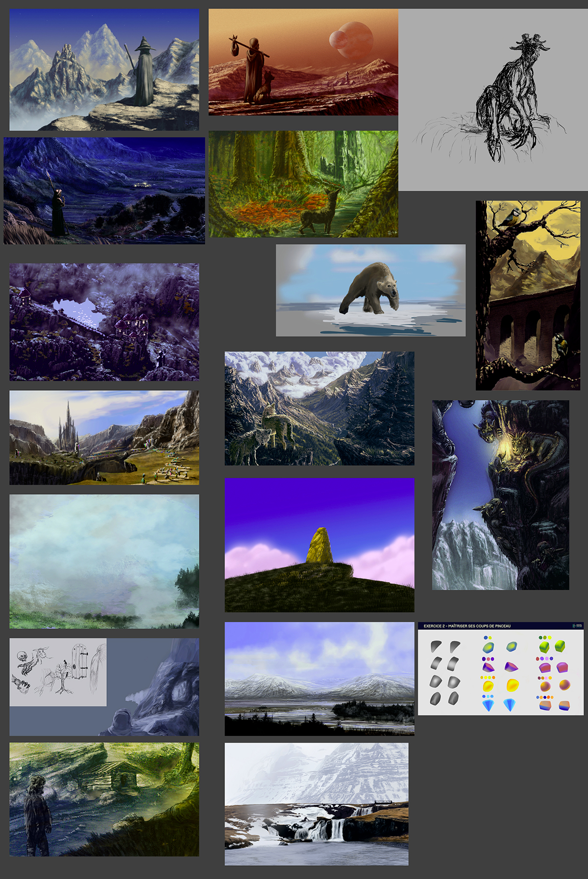Click the blue diamond gem shape

click(488, 705)
